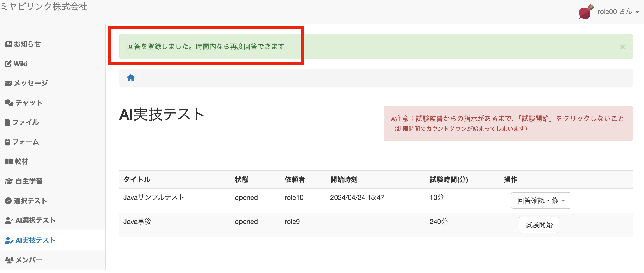Click the role00 beet avatar image
644x273 pixels.
[x=586, y=11]
